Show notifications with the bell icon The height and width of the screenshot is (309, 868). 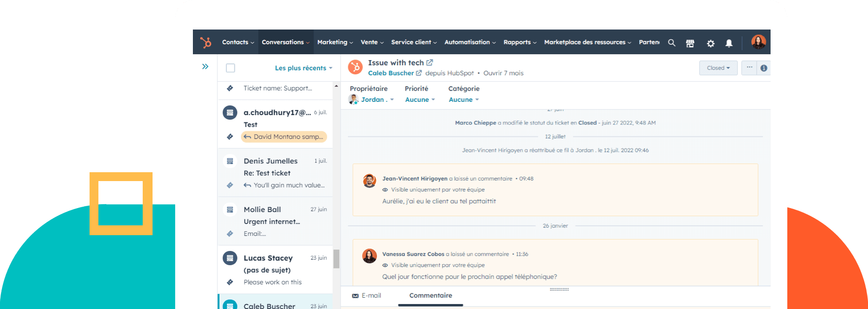point(729,43)
